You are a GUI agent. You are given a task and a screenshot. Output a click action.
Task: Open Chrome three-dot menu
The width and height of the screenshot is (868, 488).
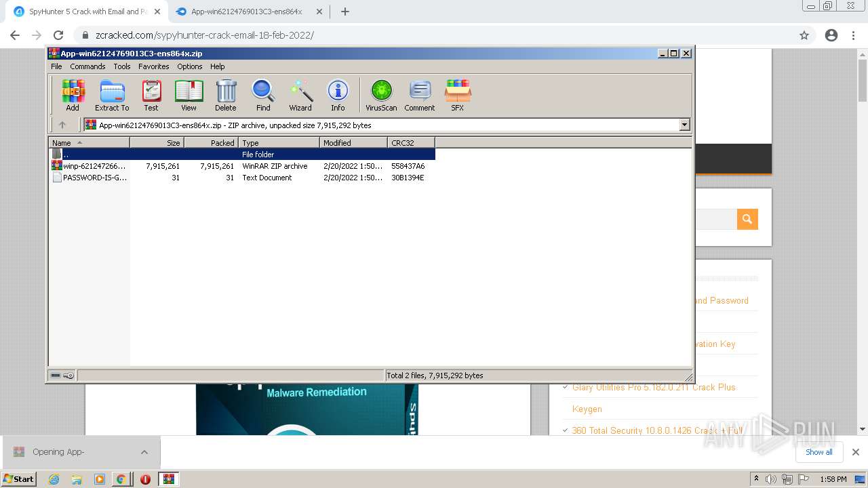(x=854, y=35)
